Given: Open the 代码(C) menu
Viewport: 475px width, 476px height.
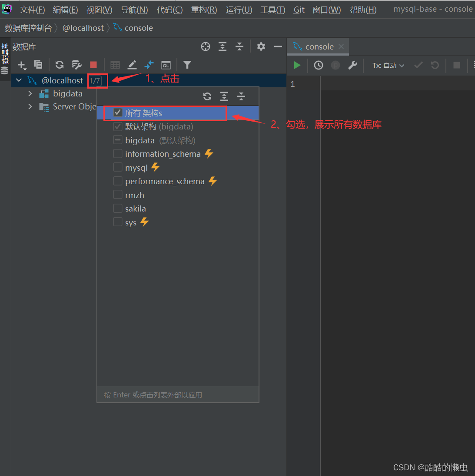Looking at the screenshot, I should click(169, 10).
